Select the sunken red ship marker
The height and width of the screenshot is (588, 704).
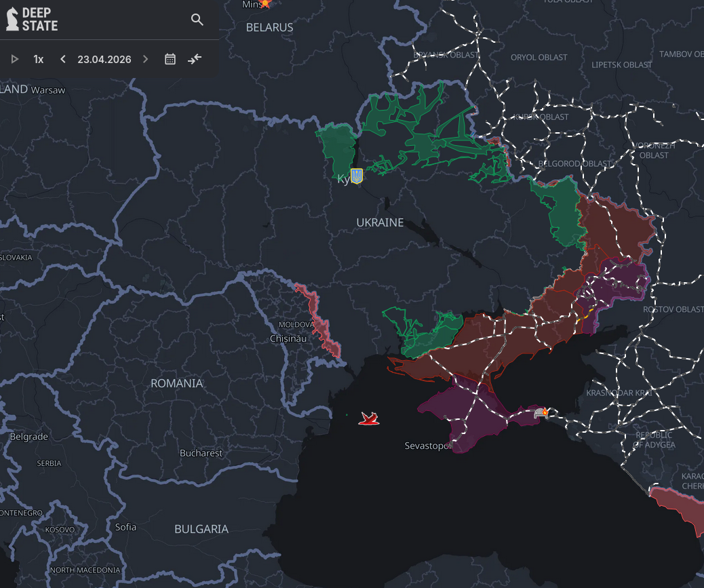pos(368,418)
